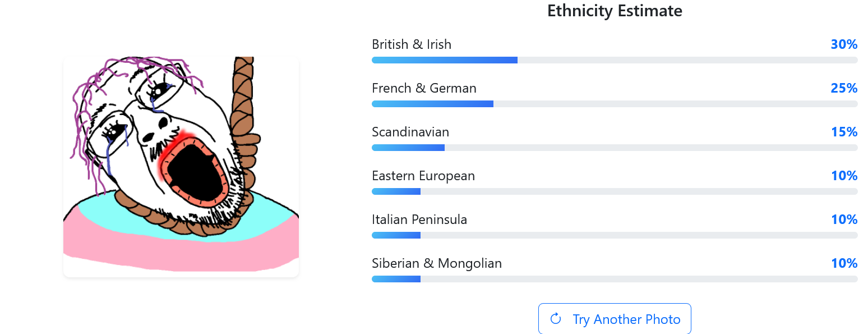Select the British & Irish label
868x334 pixels.
point(411,44)
